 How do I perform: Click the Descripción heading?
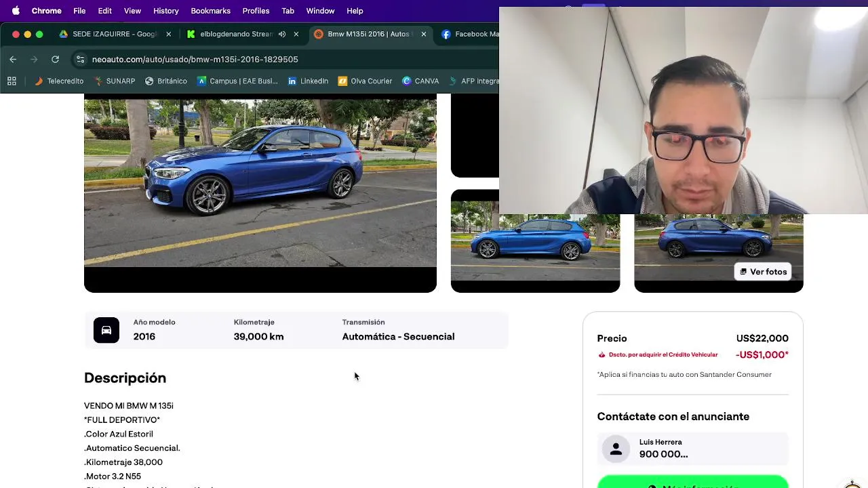click(x=125, y=378)
